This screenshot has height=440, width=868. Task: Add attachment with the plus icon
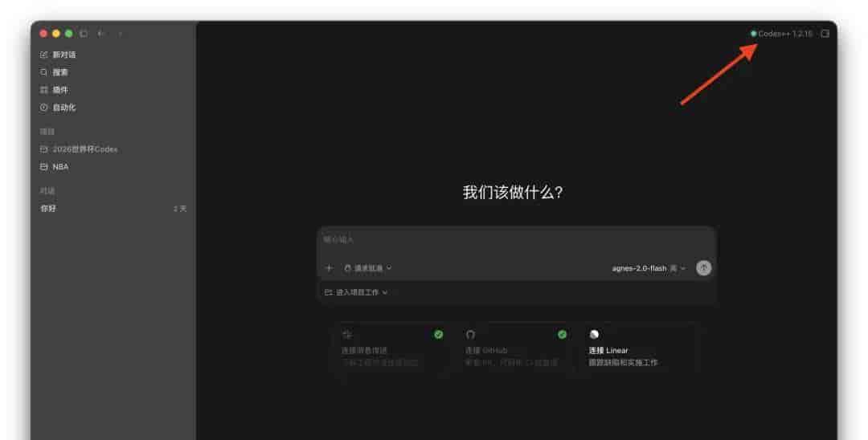[329, 268]
